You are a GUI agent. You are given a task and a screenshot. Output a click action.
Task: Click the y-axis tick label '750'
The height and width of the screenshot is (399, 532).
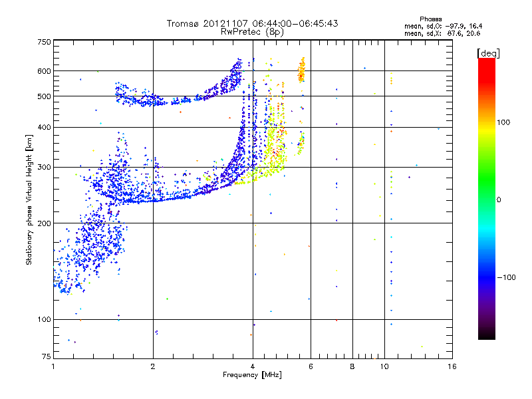coord(44,42)
